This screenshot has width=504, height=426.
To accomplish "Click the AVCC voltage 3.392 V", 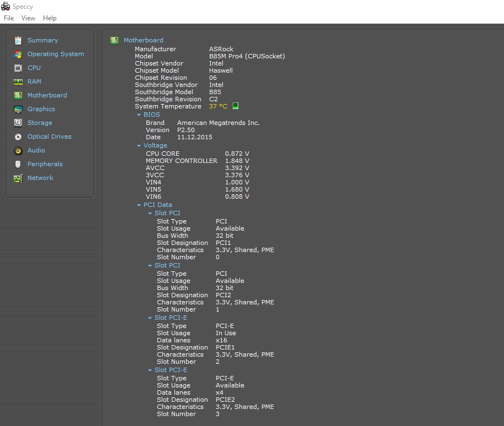I will click(237, 168).
